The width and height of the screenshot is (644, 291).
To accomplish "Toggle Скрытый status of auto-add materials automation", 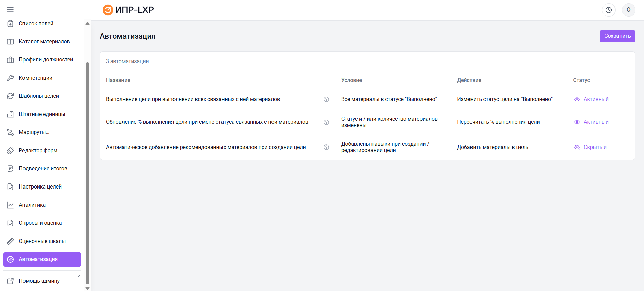I will pyautogui.click(x=590, y=147).
